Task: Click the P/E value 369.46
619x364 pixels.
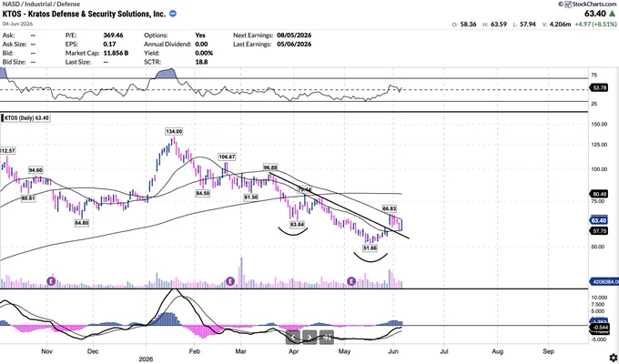Action: click(113, 35)
